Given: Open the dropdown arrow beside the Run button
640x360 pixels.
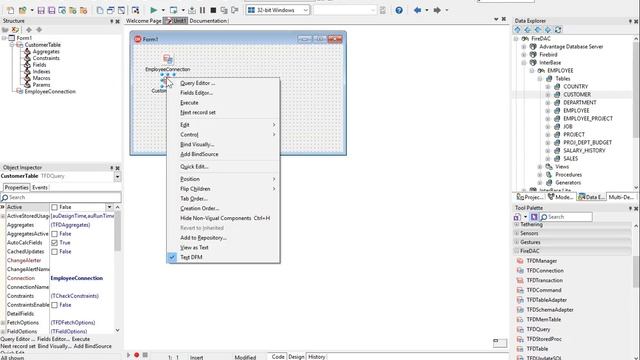Looking at the screenshot, I should [x=163, y=10].
